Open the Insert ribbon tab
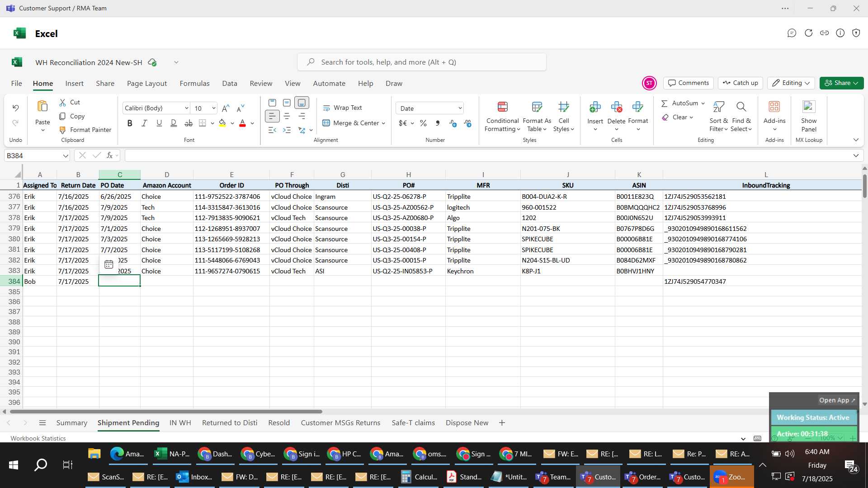868x488 pixels. click(x=74, y=84)
